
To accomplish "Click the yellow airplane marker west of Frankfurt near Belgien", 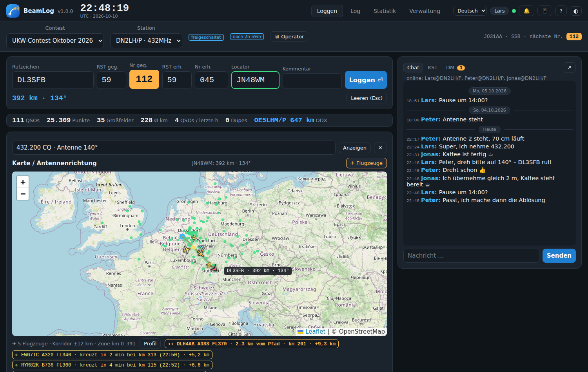I will (x=187, y=249).
